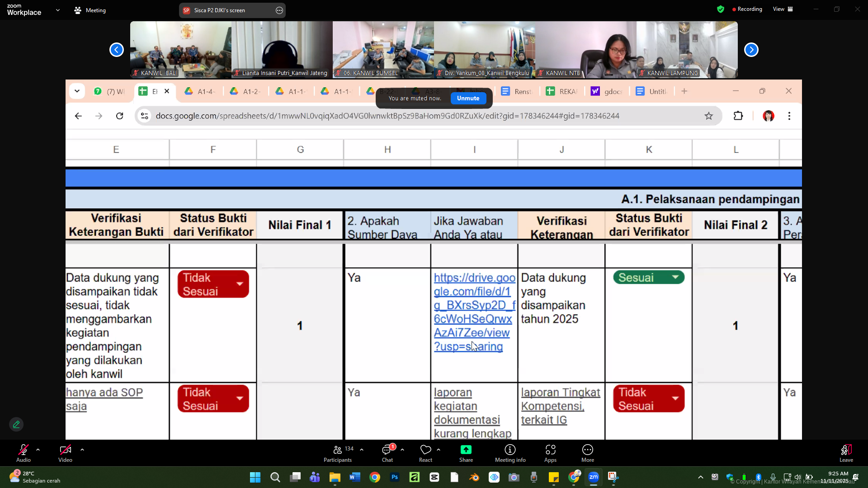Click Meeting info in Zoom toolbar

coord(509,453)
